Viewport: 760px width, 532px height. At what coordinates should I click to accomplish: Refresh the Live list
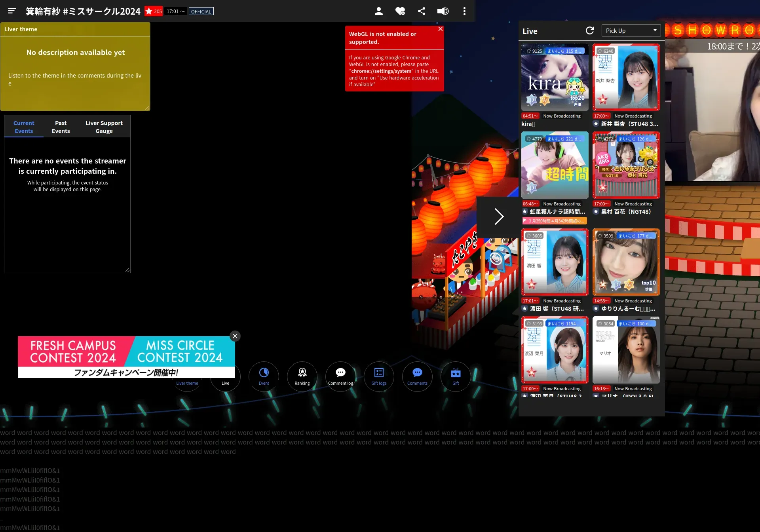589,31
